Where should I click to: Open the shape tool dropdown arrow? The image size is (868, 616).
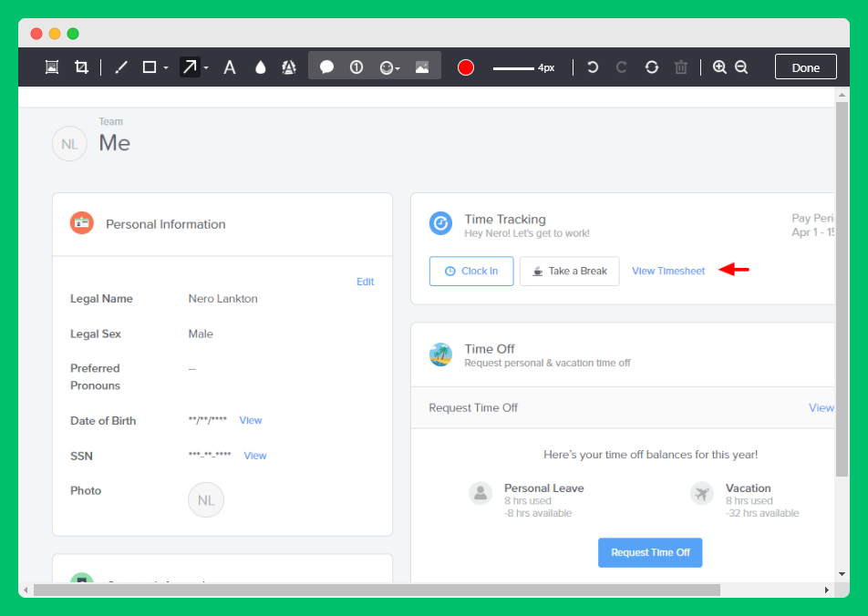tap(166, 68)
